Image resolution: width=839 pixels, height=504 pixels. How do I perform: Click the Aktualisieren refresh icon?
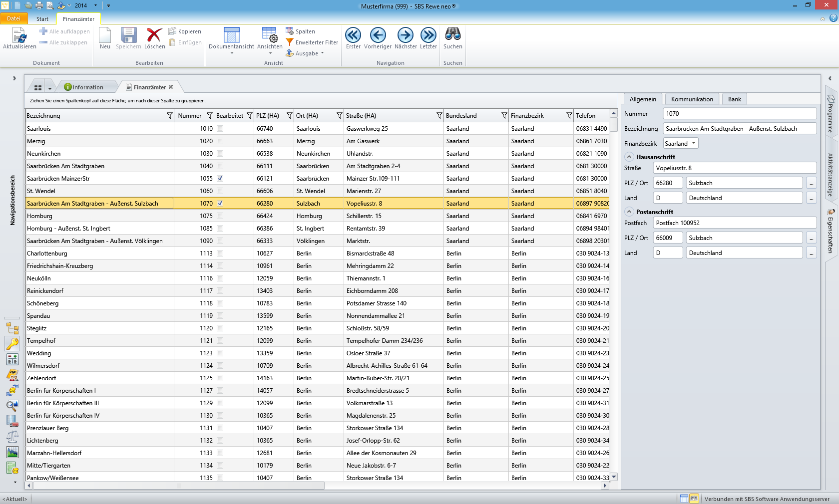coord(19,35)
